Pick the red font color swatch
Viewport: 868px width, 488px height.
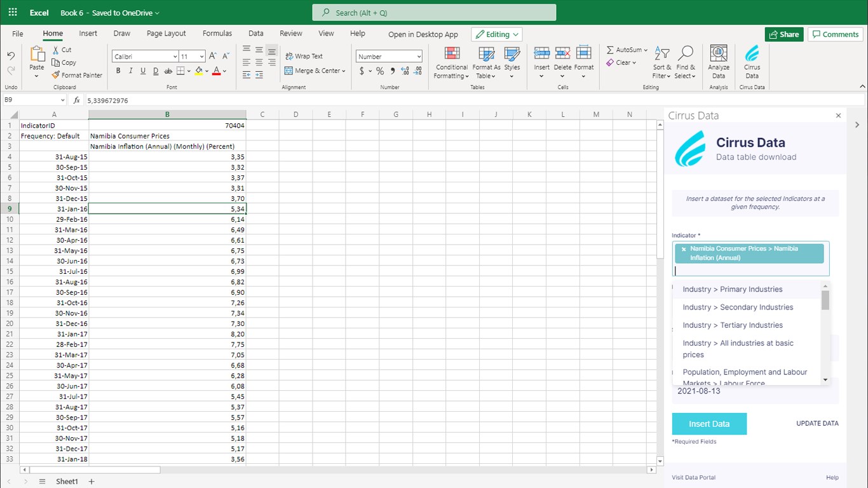pos(217,71)
